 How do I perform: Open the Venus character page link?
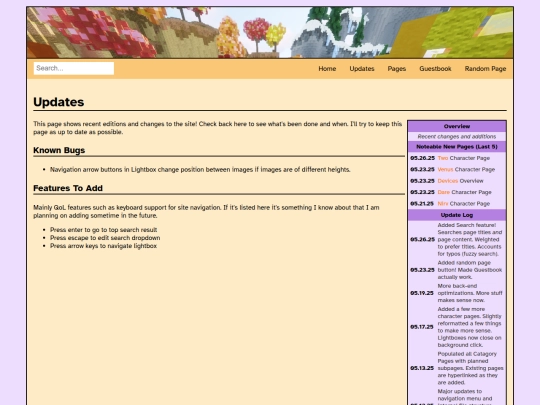[x=445, y=169]
